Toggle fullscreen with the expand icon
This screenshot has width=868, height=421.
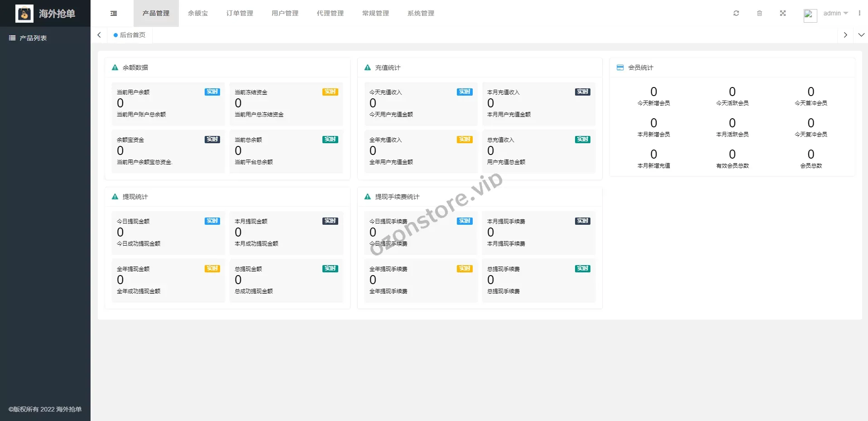point(783,13)
